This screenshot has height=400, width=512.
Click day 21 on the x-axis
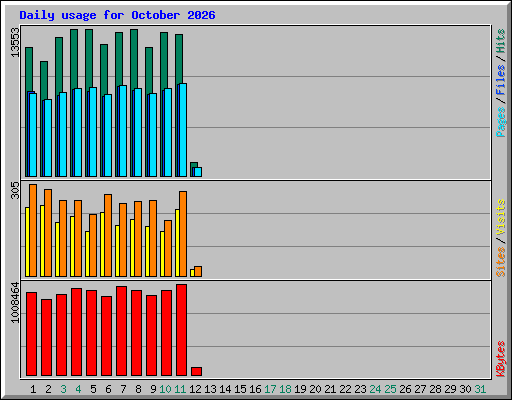[x=330, y=389]
